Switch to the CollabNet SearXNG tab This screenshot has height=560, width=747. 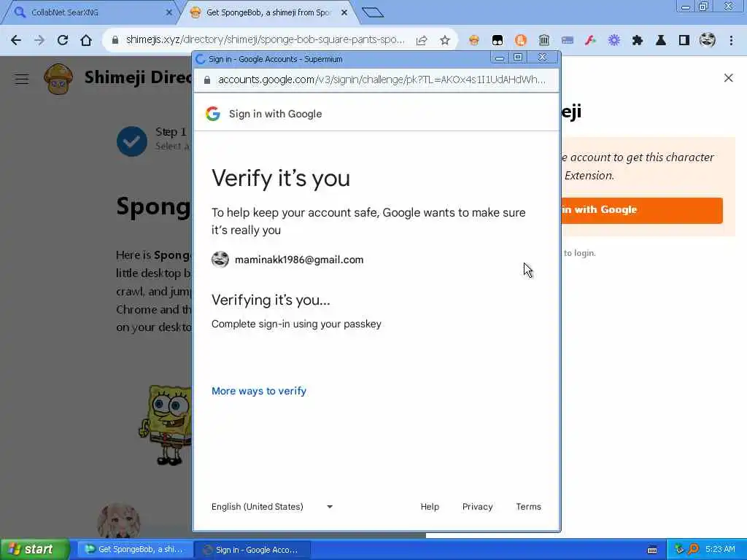click(x=90, y=12)
